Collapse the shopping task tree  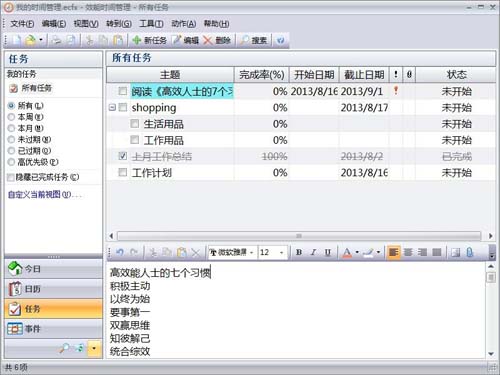click(x=112, y=107)
